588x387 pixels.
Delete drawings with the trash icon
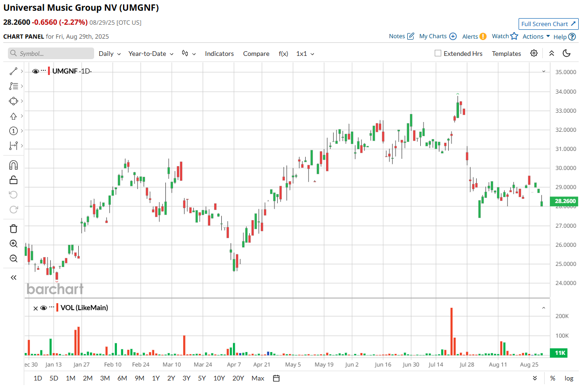(x=14, y=229)
